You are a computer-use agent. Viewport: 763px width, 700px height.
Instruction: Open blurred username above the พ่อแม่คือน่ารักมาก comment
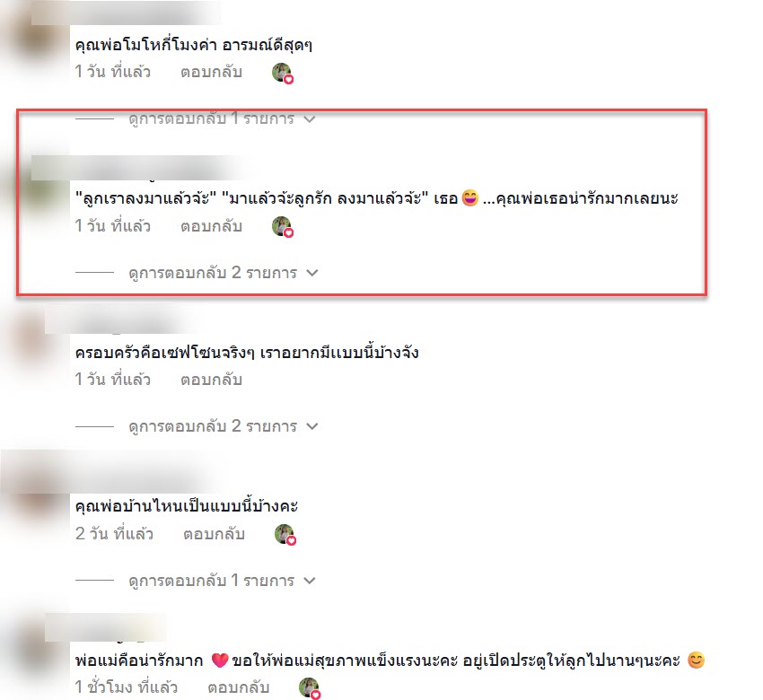pyautogui.click(x=106, y=627)
